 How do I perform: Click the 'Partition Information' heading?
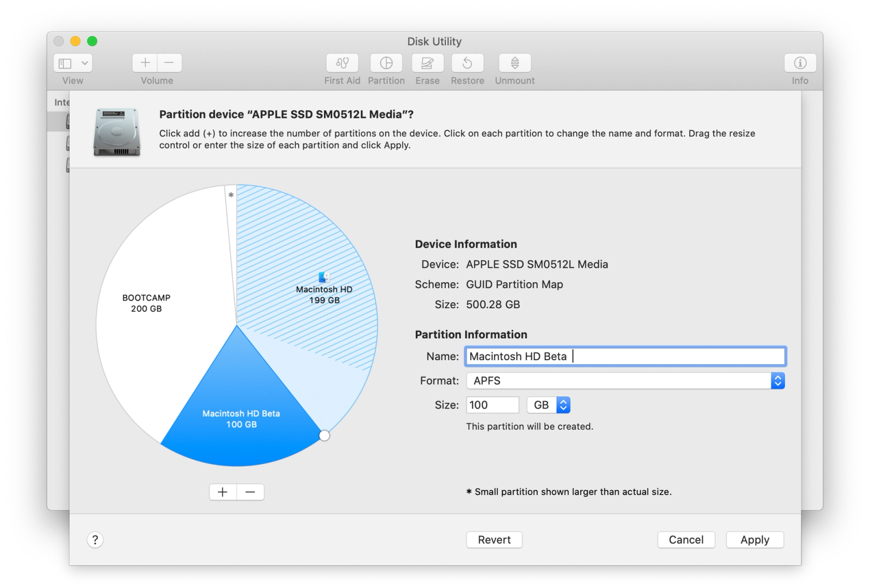[471, 335]
